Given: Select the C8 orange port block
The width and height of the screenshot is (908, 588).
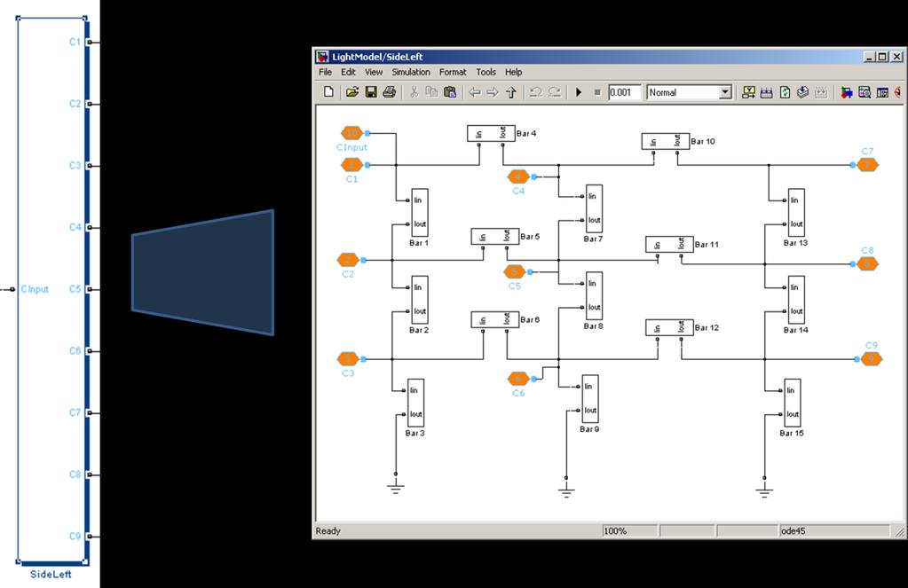Looking at the screenshot, I should [867, 264].
